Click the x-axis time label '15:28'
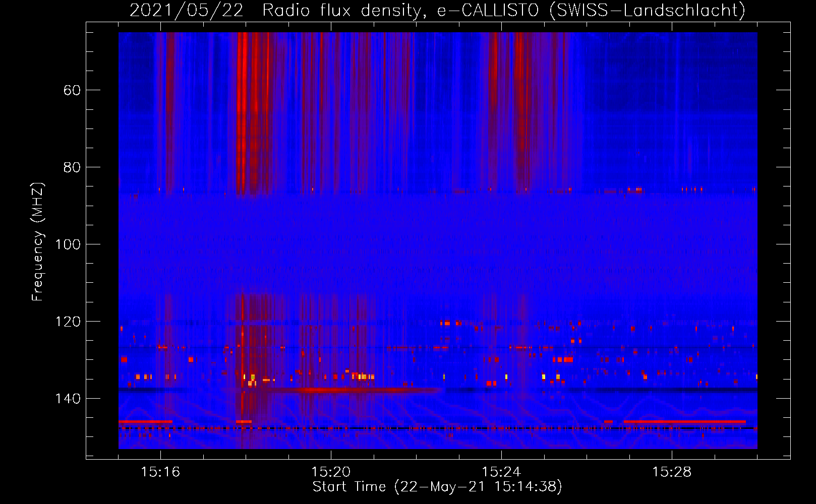 672,472
